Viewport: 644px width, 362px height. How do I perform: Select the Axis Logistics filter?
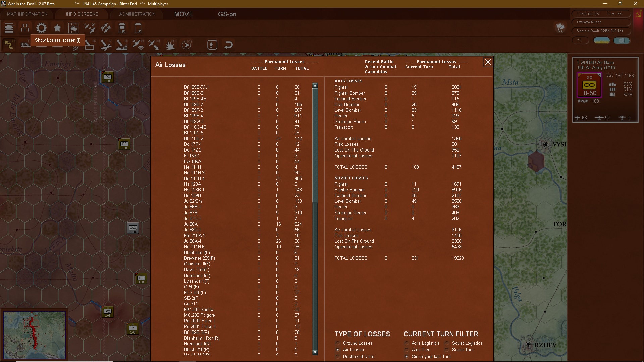(407, 343)
